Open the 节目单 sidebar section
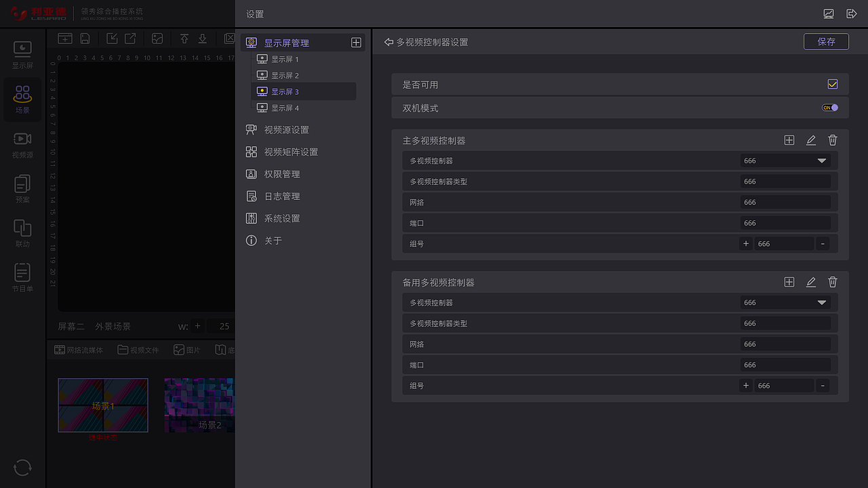Image resolution: width=868 pixels, height=488 pixels. [22, 278]
